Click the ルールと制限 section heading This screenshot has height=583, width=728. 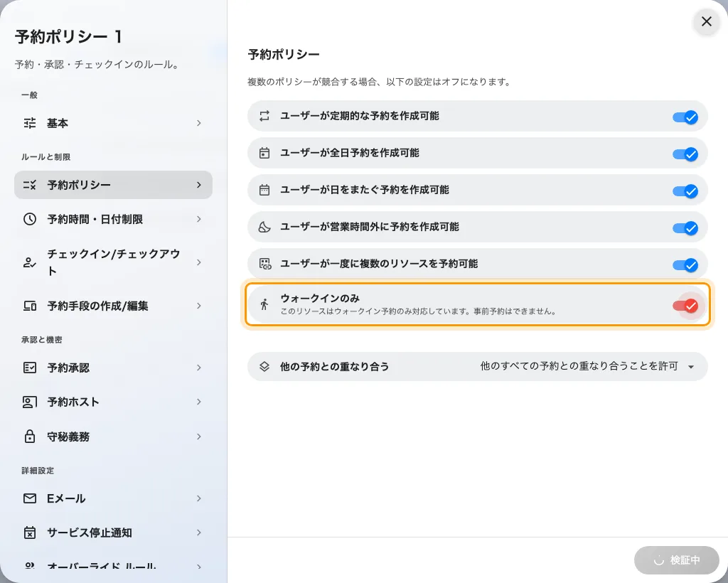point(46,157)
